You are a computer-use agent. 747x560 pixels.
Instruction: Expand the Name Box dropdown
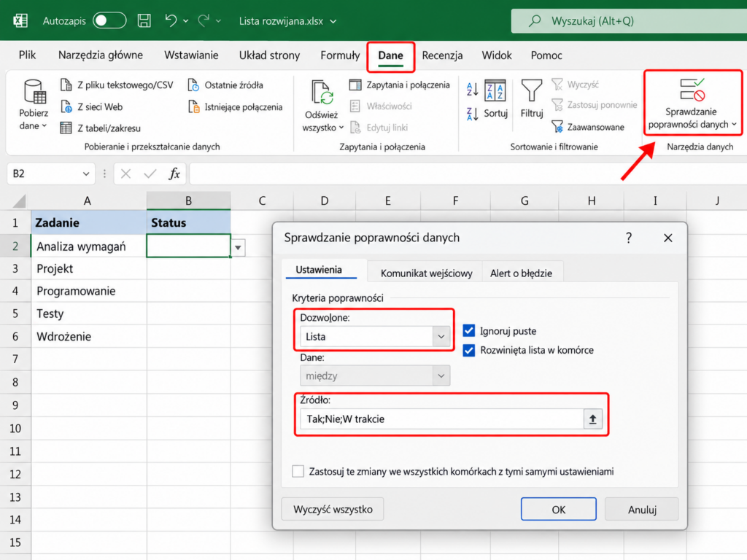[86, 174]
